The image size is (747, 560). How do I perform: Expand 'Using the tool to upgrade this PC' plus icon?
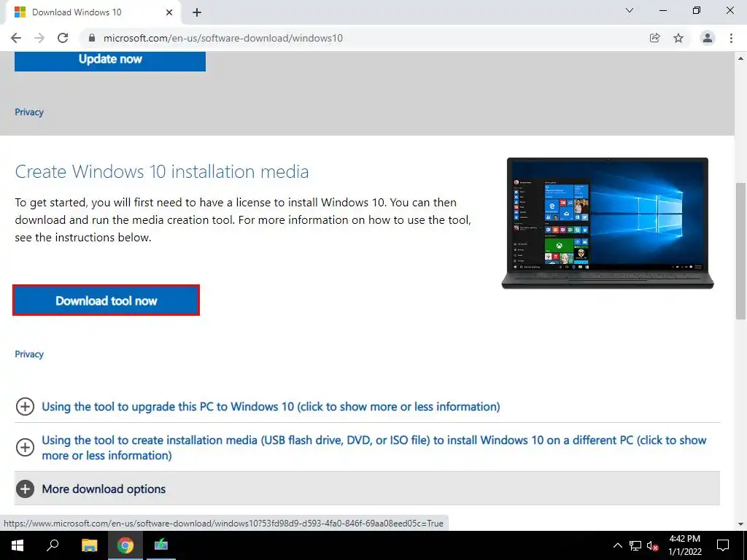(25, 407)
